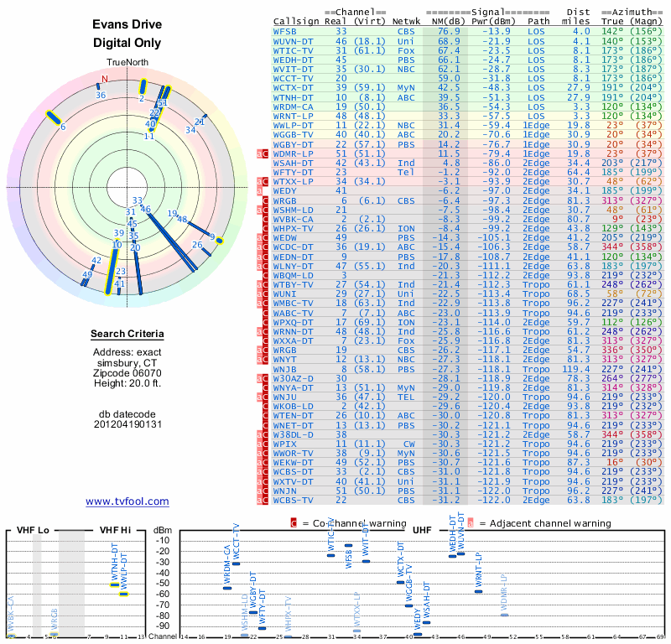Click the W38DL-D callsign
Screen dimensions: 671x644
coord(293,434)
